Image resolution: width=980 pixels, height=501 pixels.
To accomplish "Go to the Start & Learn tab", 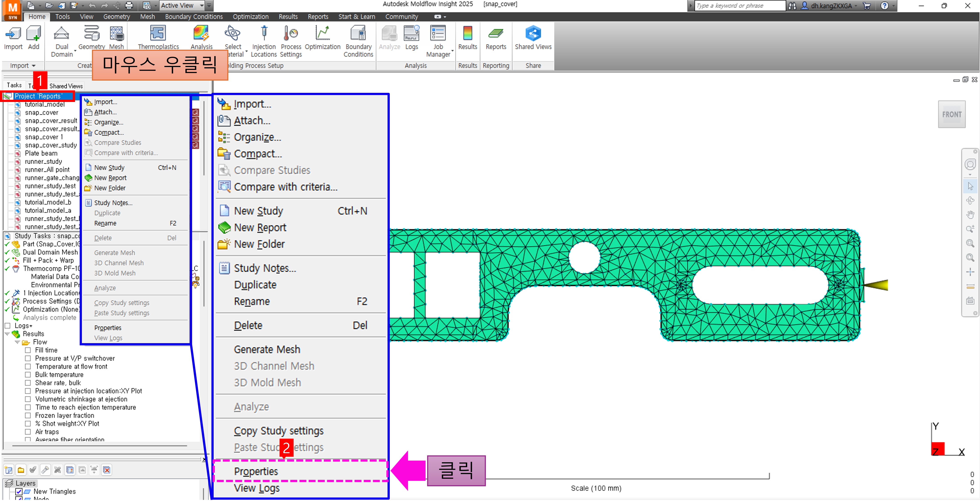I will click(x=357, y=17).
